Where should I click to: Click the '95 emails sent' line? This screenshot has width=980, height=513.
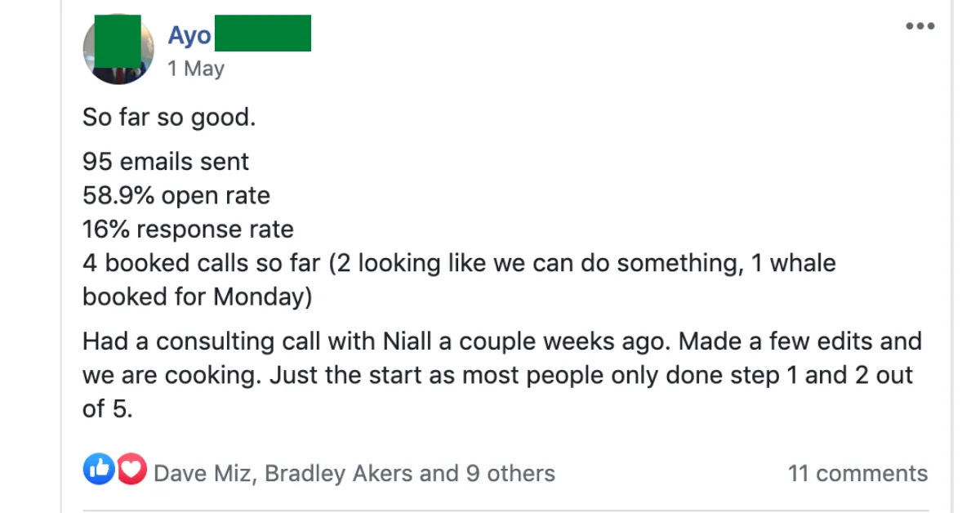pyautogui.click(x=166, y=162)
